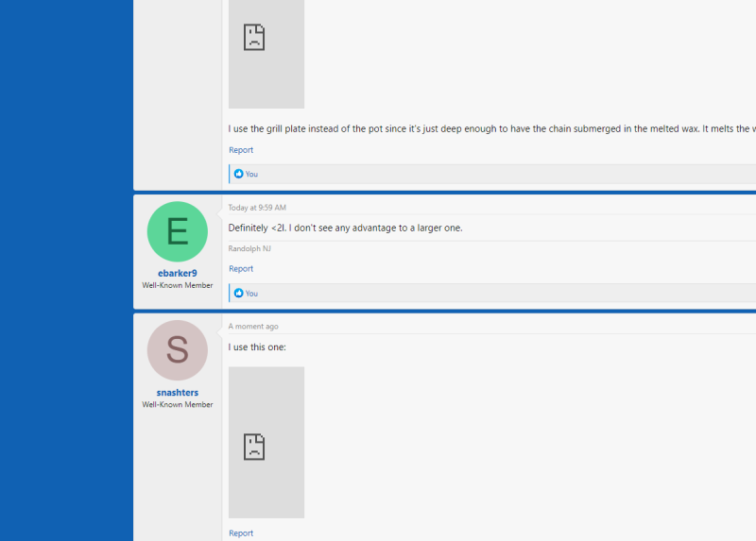756x541 pixels.
Task: Click the thumbs-up icon under ebarker9's post
Action: [x=238, y=293]
